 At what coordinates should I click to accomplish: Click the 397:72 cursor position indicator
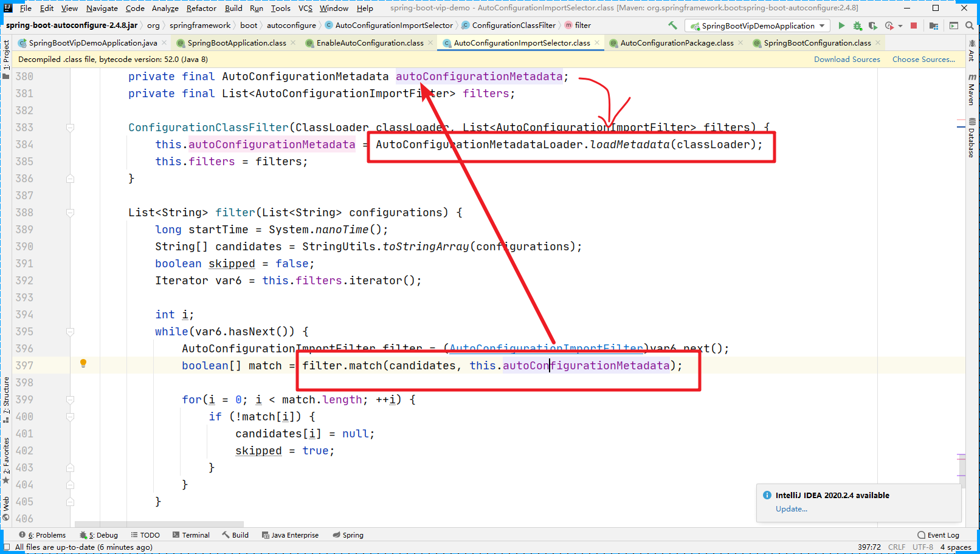pos(869,547)
